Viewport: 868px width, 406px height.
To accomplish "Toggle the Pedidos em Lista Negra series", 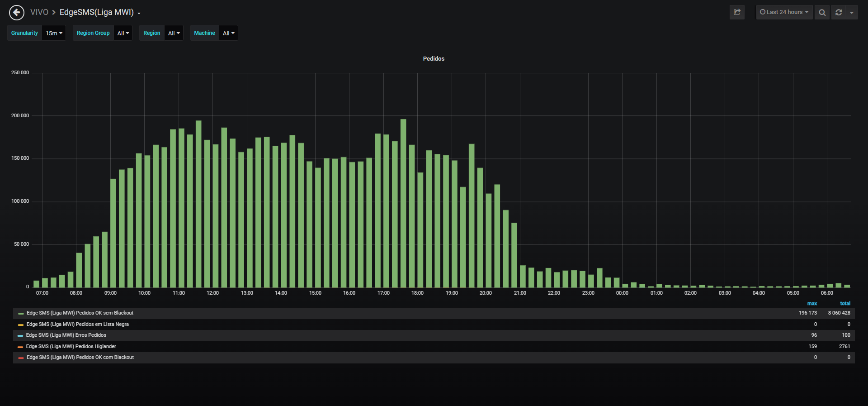I will 78,324.
